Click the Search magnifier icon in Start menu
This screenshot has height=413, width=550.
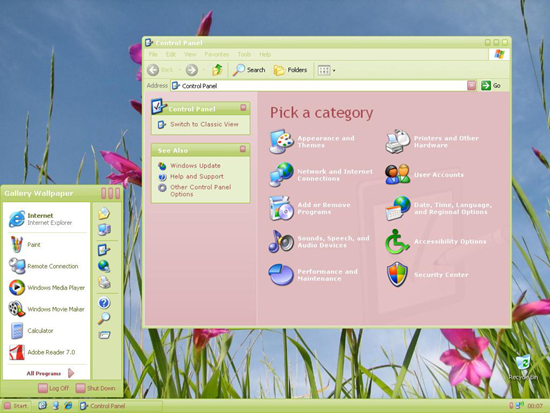tap(104, 318)
